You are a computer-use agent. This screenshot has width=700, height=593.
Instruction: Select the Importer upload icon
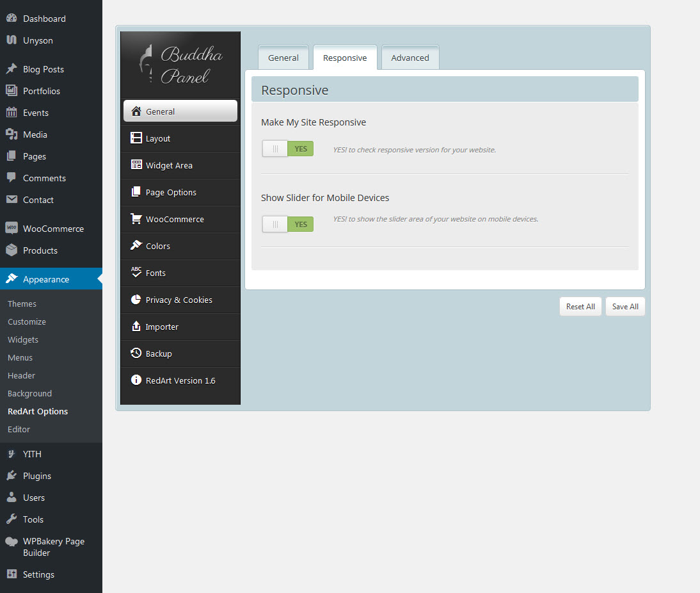point(136,326)
